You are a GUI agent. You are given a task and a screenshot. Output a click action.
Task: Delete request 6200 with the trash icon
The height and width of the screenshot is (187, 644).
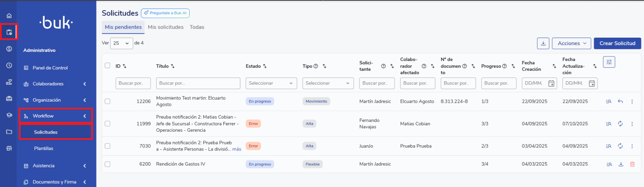pos(632,164)
